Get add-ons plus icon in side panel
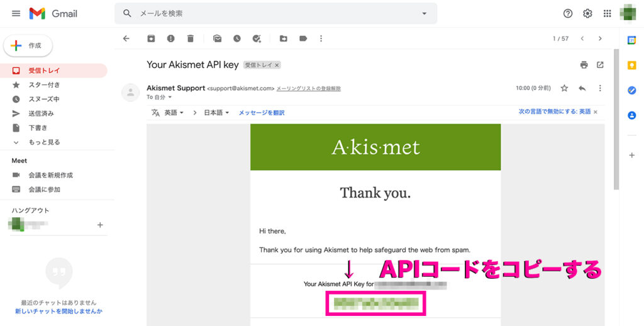 coord(631,155)
